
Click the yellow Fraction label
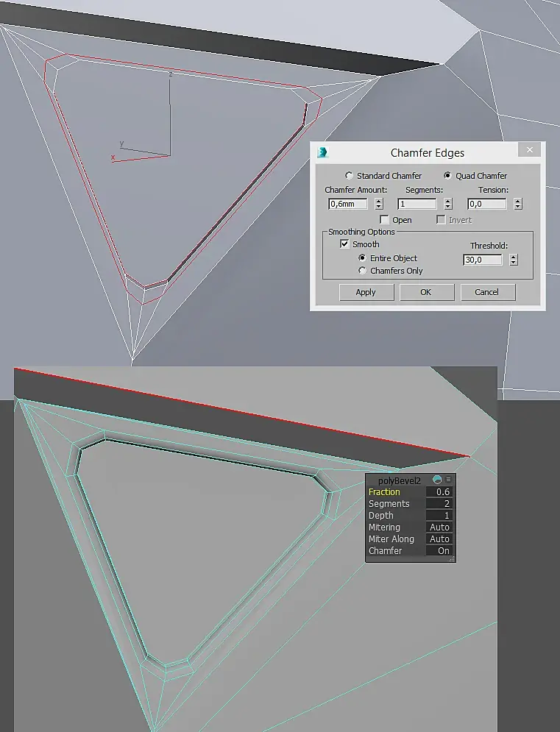pos(384,492)
